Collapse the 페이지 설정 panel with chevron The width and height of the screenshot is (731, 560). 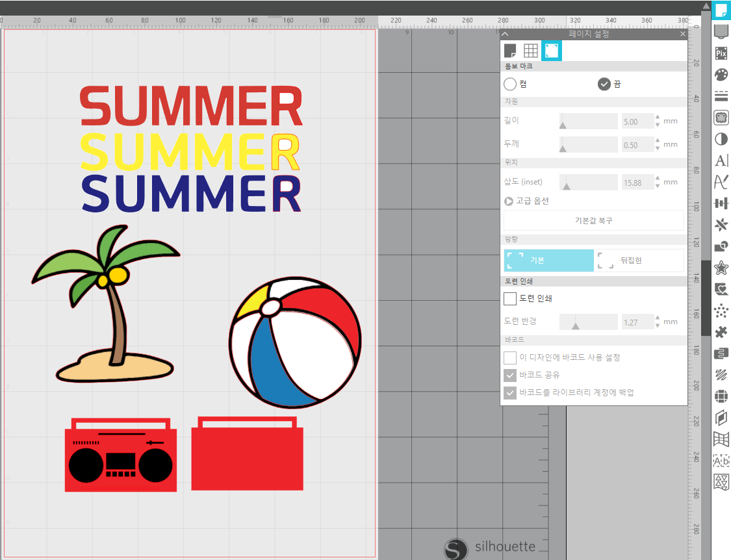point(506,34)
